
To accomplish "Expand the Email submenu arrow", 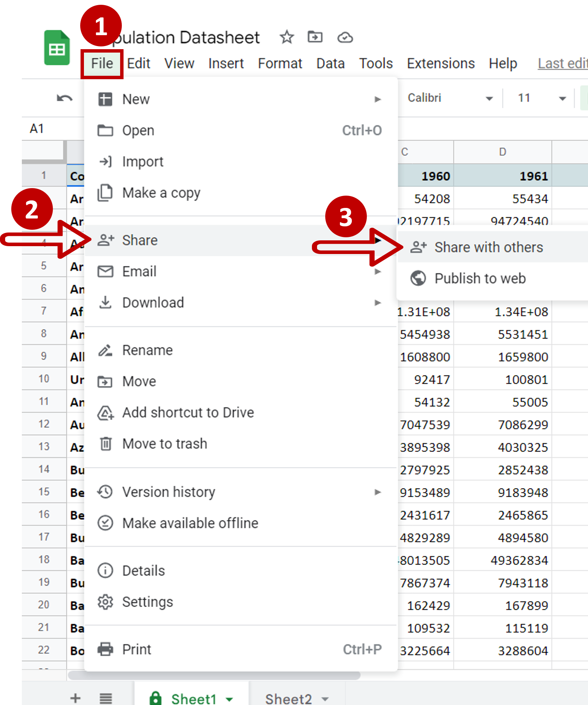I will click(377, 271).
